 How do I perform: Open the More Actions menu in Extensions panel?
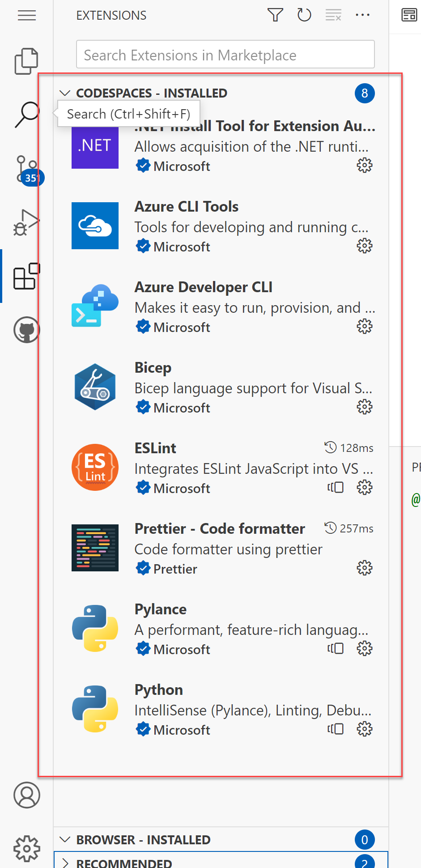coord(362,15)
